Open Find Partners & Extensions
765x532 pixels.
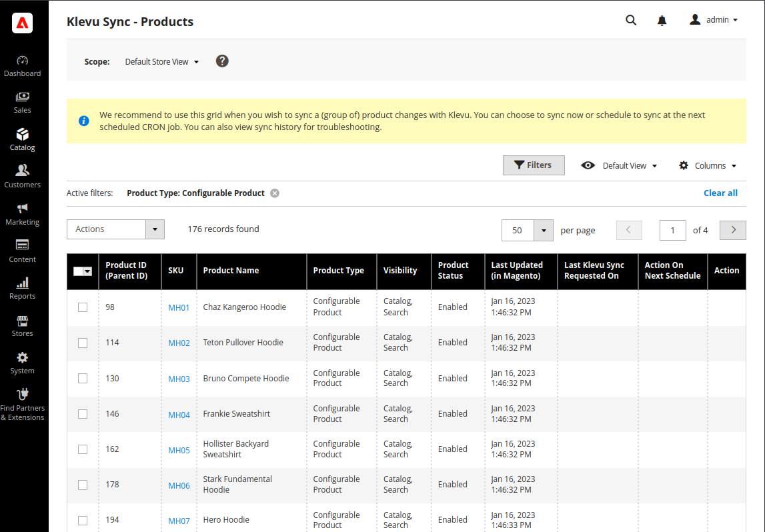[x=23, y=405]
